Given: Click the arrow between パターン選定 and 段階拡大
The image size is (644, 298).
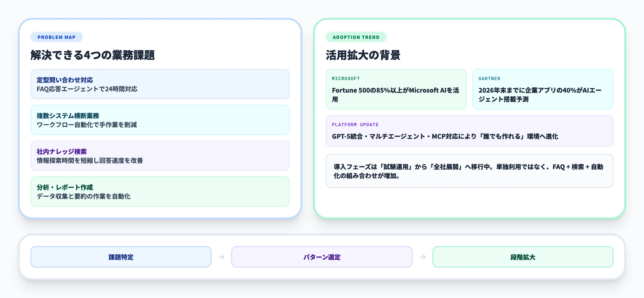Looking at the screenshot, I should (422, 257).
